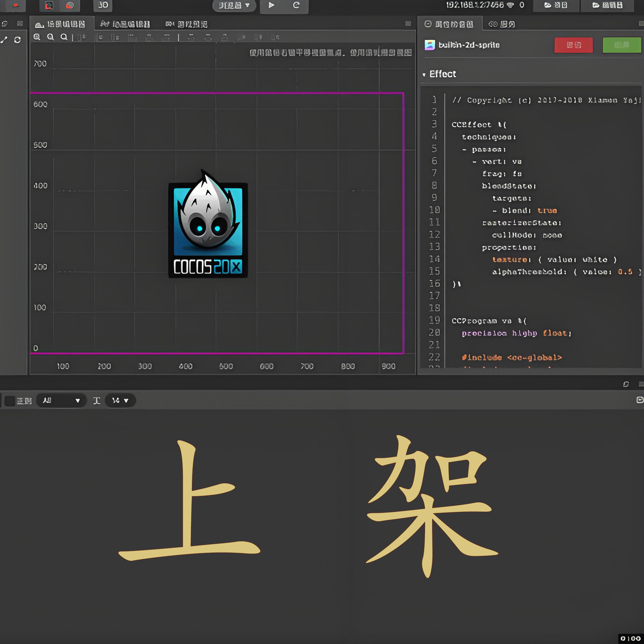Open the preview platform dropdown

234,5
